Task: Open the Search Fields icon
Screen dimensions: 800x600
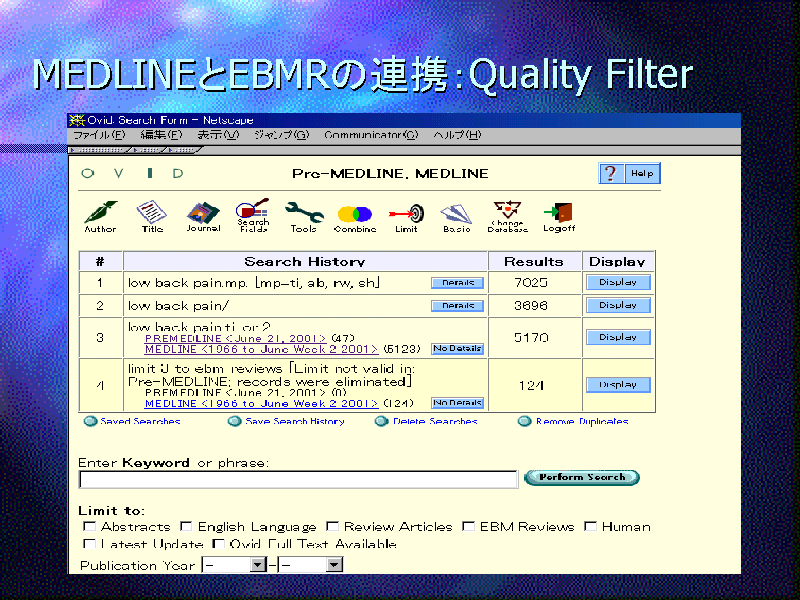Action: tap(253, 214)
